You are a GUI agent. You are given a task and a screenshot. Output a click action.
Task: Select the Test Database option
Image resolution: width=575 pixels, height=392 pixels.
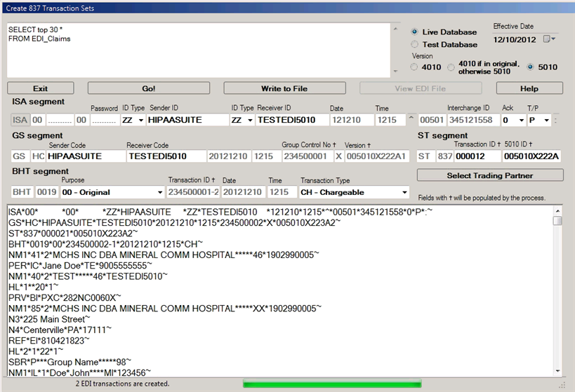[415, 45]
